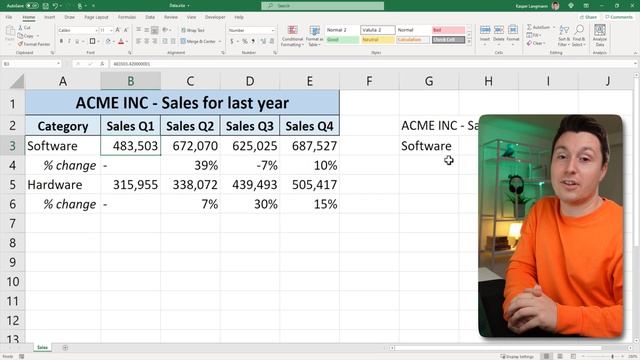Center text horizontally

[x=147, y=41]
